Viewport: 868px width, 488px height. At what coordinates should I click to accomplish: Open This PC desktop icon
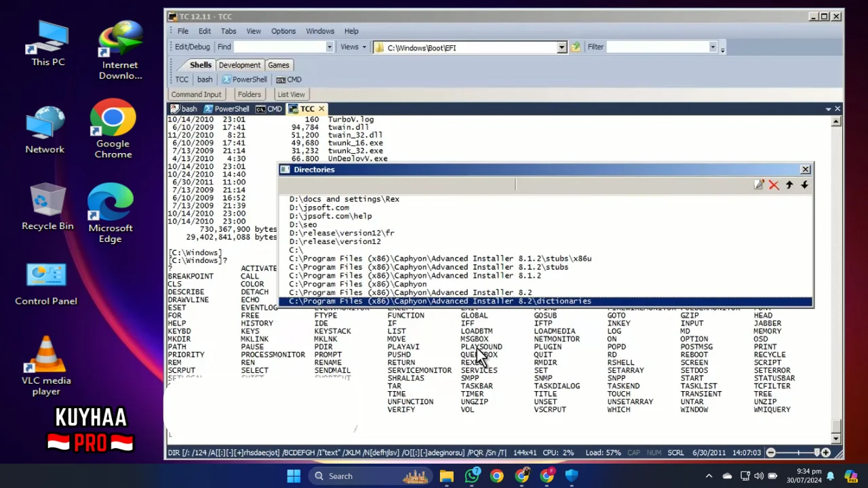point(48,44)
